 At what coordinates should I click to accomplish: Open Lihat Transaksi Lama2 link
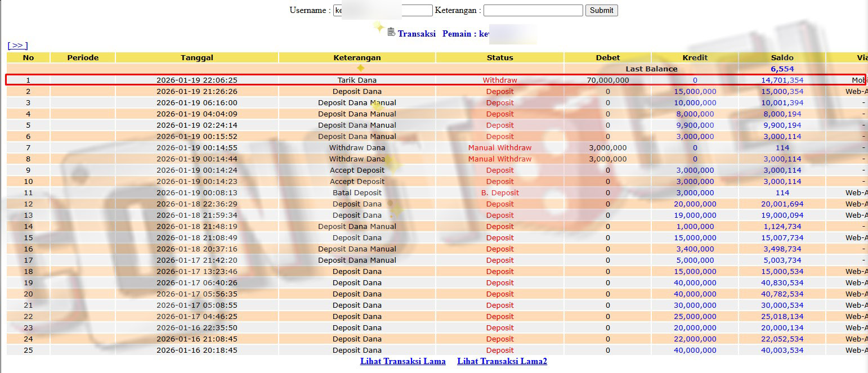(502, 361)
